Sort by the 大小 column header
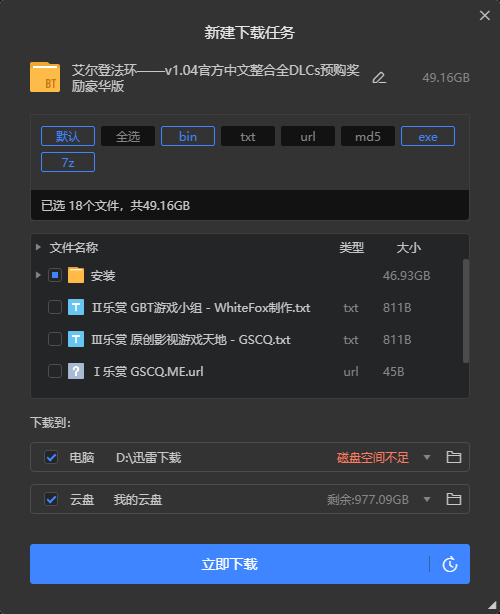Screen dimensions: 500x614 pos(408,247)
